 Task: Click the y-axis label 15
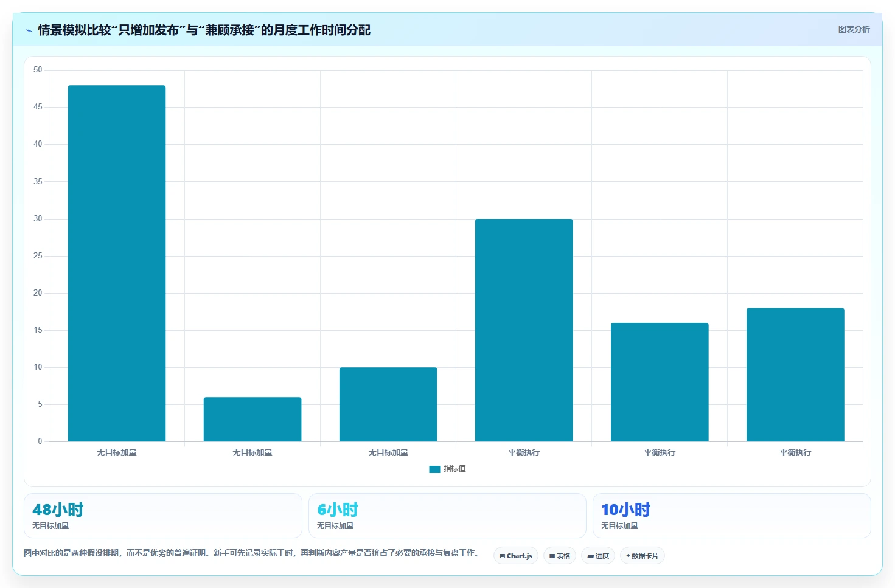[38, 330]
